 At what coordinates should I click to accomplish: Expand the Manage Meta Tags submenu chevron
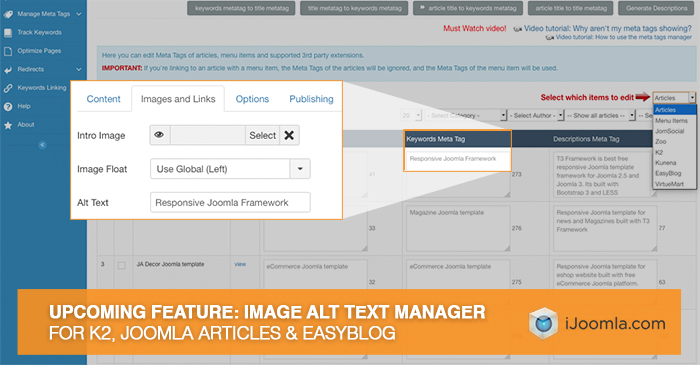point(79,14)
